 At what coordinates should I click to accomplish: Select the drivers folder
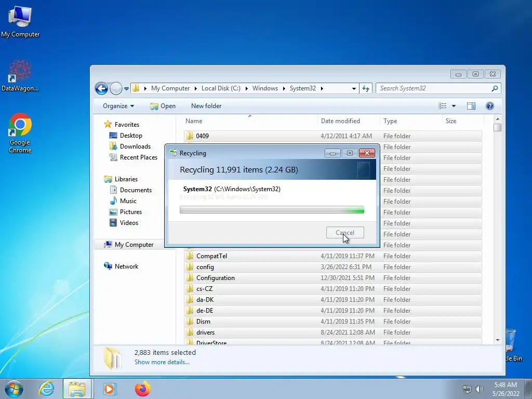click(333, 332)
